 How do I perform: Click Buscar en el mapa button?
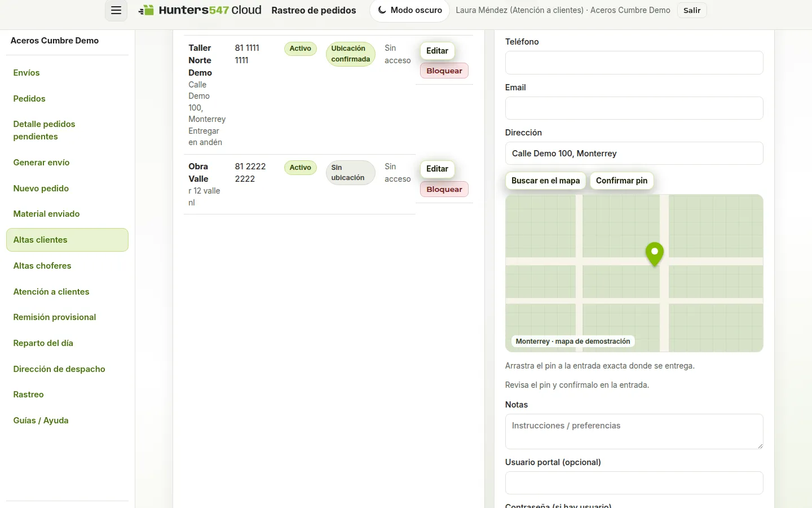545,181
